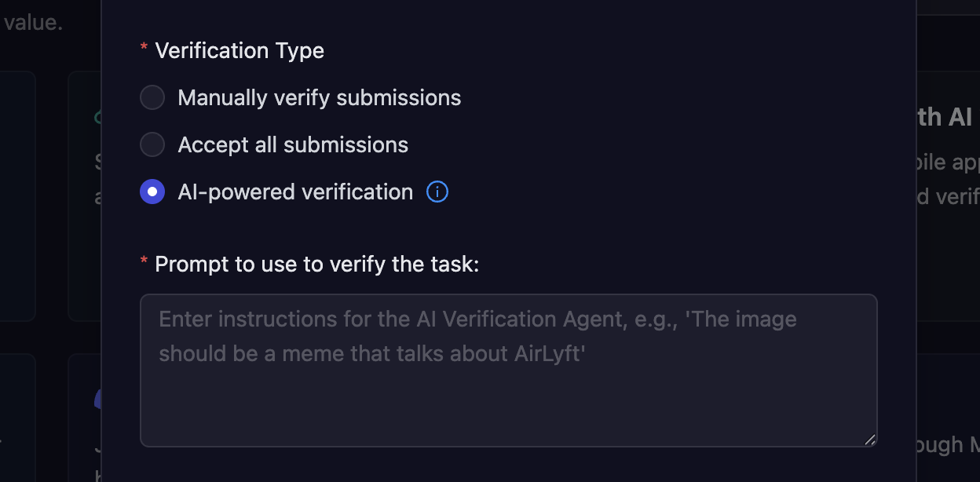Click the resize handle of the prompt textarea
The width and height of the screenshot is (980, 482).
(870, 440)
